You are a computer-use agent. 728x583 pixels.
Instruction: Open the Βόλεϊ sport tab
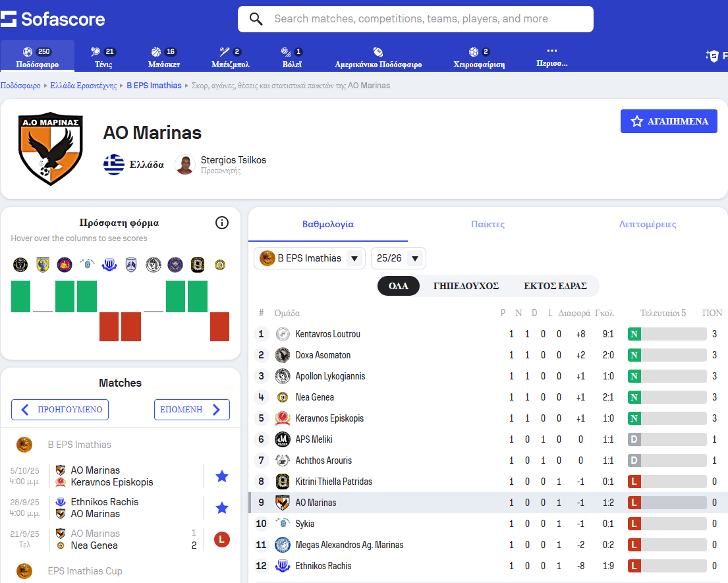[292, 57]
